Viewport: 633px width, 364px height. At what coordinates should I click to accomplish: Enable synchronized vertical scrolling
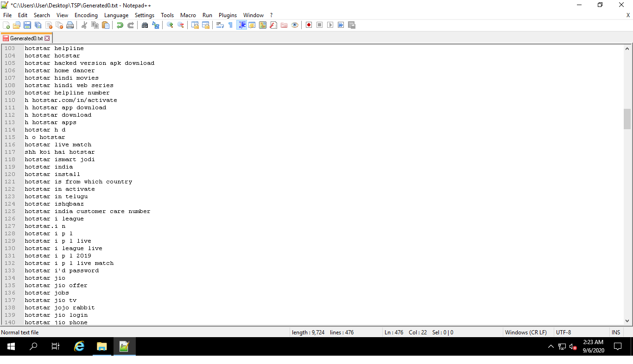click(x=195, y=25)
